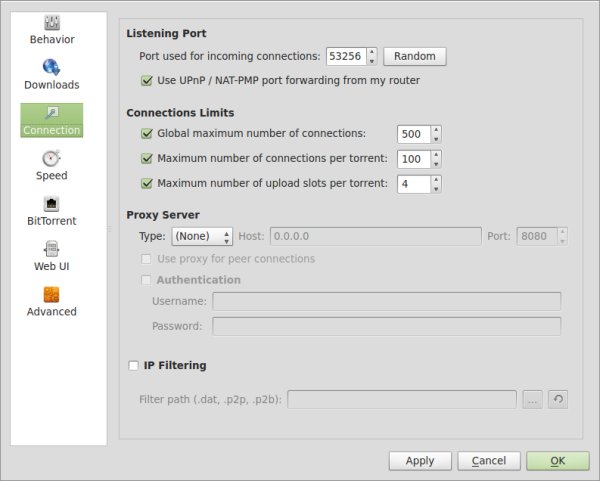600x481 pixels.
Task: Uncheck Global maximum number of connections
Action: point(148,133)
